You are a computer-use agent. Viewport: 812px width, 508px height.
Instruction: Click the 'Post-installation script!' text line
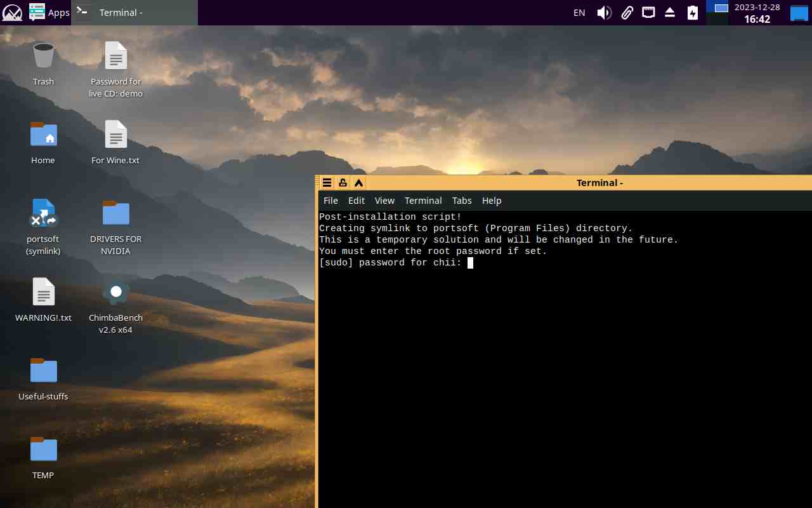pyautogui.click(x=390, y=217)
